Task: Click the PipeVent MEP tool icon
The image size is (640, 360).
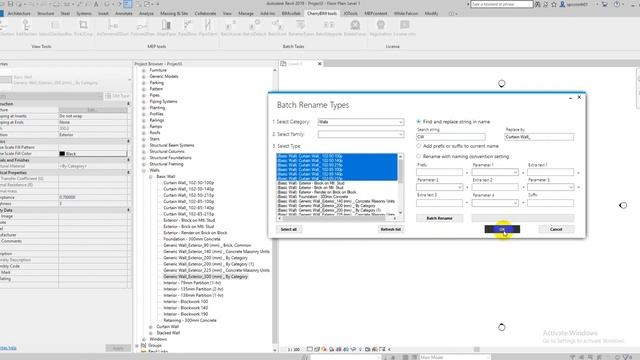Action: coord(207,25)
